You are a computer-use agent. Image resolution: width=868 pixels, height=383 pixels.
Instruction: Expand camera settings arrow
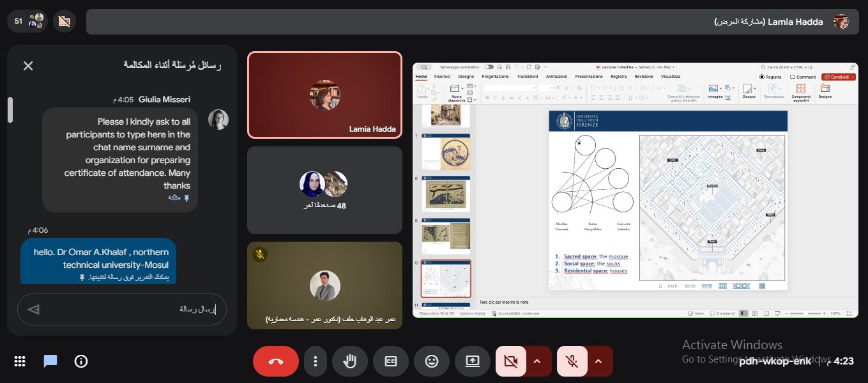point(537,361)
